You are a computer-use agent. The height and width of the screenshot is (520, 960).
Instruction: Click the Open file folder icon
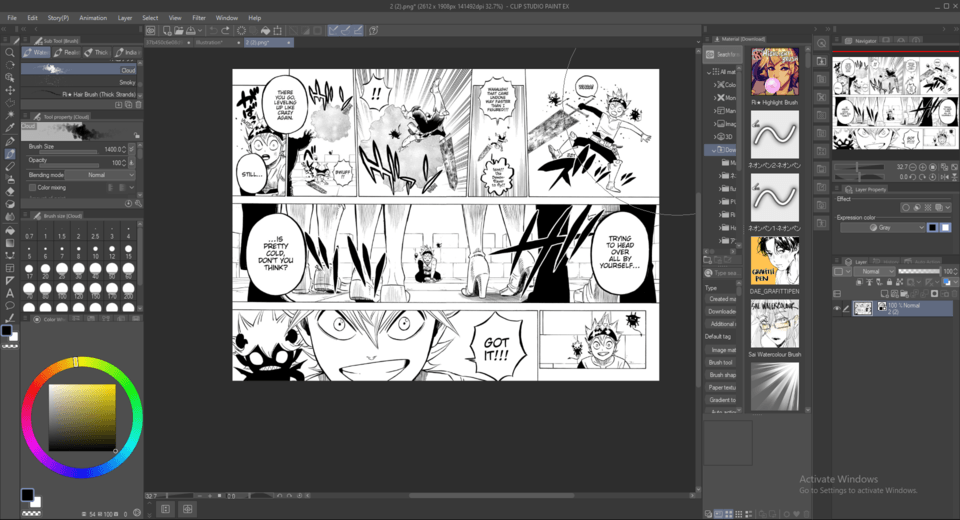click(179, 30)
